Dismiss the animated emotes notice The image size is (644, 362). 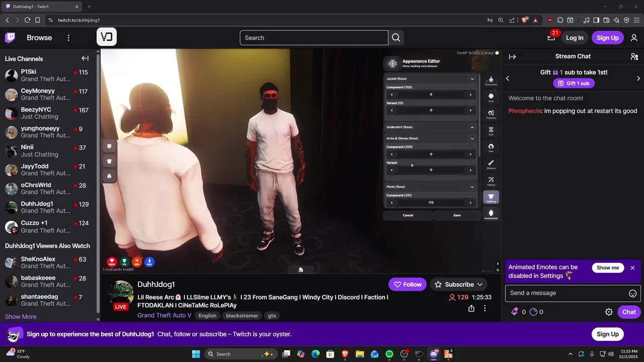coord(632,268)
